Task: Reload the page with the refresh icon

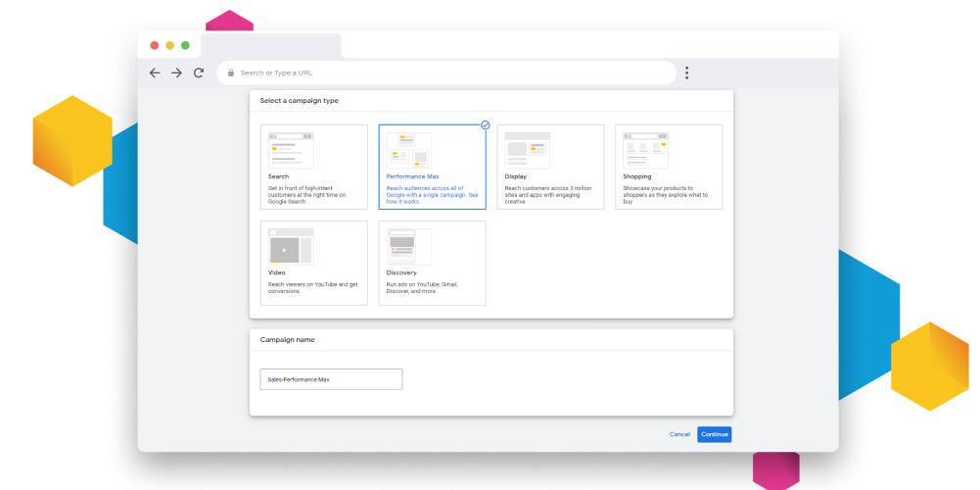Action: (199, 73)
